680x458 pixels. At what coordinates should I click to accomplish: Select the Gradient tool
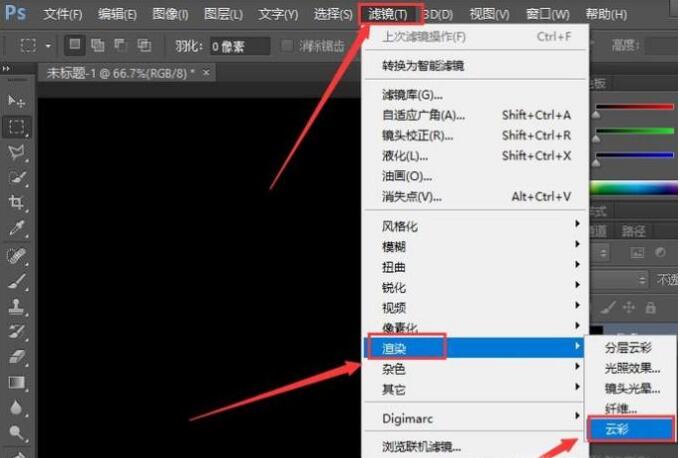17,382
